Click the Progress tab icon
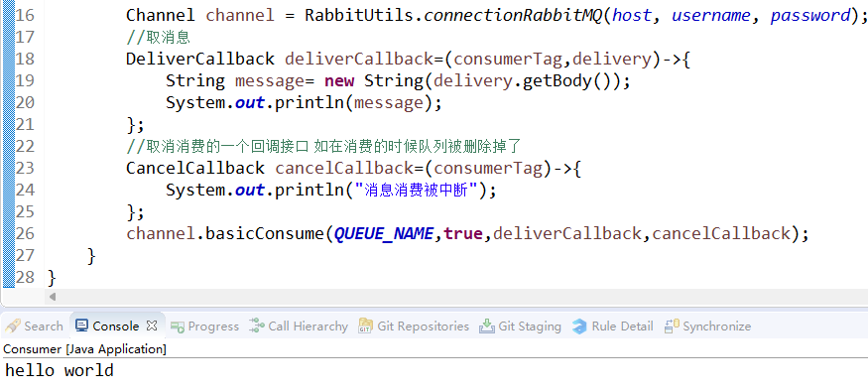Image resolution: width=868 pixels, height=392 pixels. click(178, 327)
